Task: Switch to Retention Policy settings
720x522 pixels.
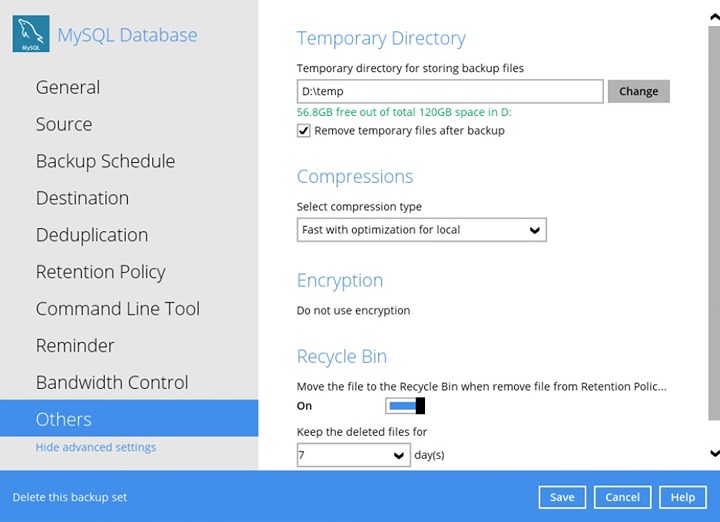Action: coord(100,272)
